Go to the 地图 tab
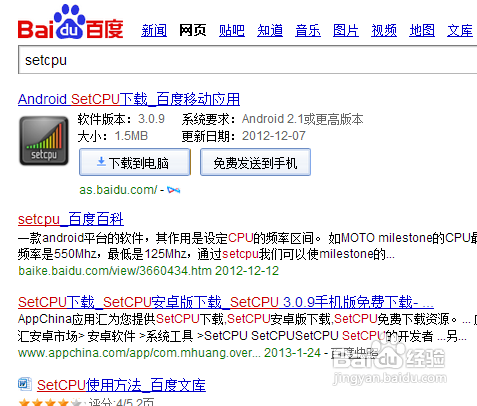 pyautogui.click(x=422, y=31)
